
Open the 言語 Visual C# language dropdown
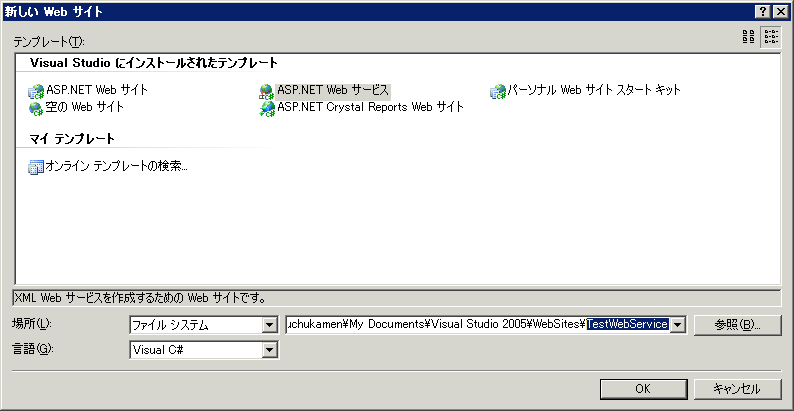click(270, 349)
